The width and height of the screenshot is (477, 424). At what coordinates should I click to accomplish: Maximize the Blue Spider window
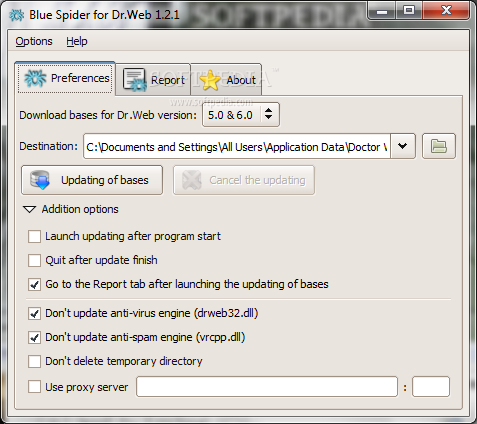[x=409, y=11]
